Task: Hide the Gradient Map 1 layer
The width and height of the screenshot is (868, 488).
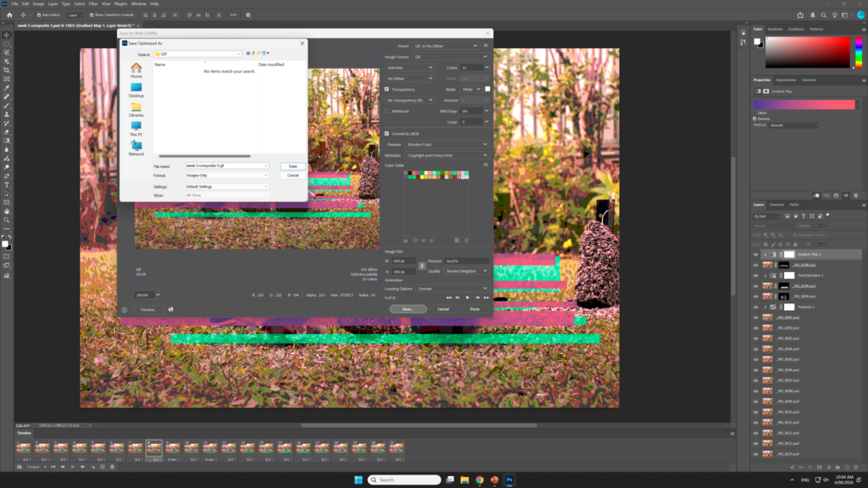Action: (x=755, y=254)
